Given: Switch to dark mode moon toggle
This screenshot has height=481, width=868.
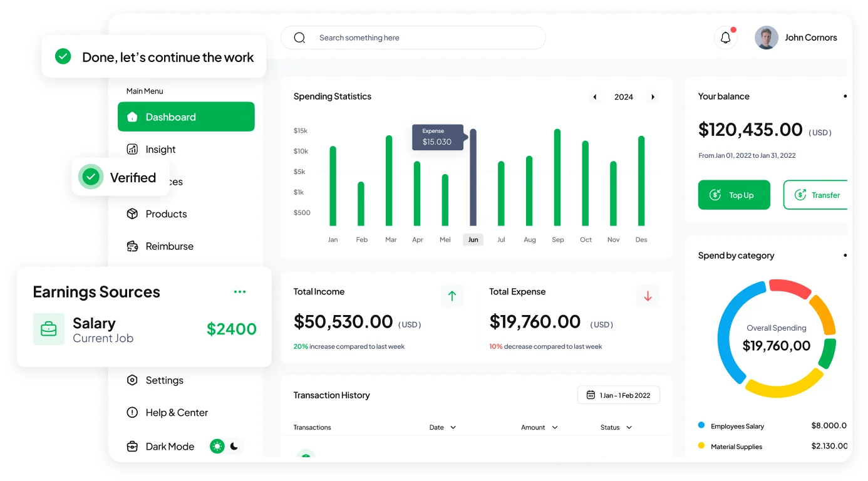Looking at the screenshot, I should (234, 446).
